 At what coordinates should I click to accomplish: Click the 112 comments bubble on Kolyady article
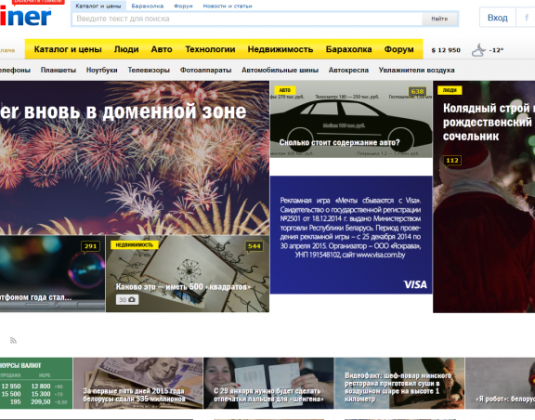point(452,160)
